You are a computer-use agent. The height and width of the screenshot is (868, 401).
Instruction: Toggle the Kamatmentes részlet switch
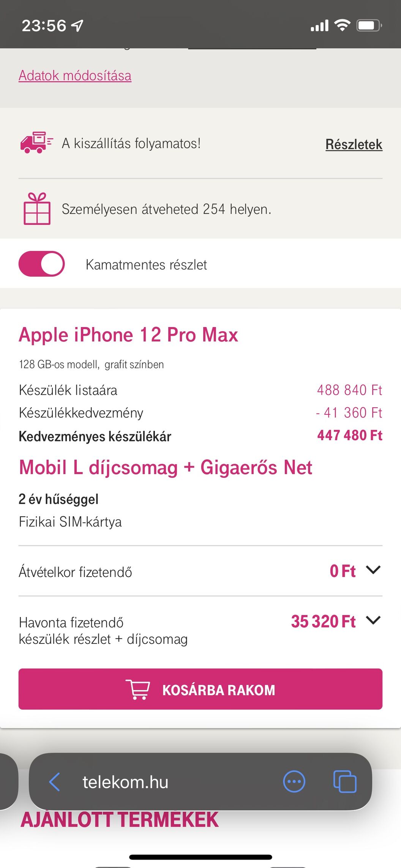pos(41,264)
